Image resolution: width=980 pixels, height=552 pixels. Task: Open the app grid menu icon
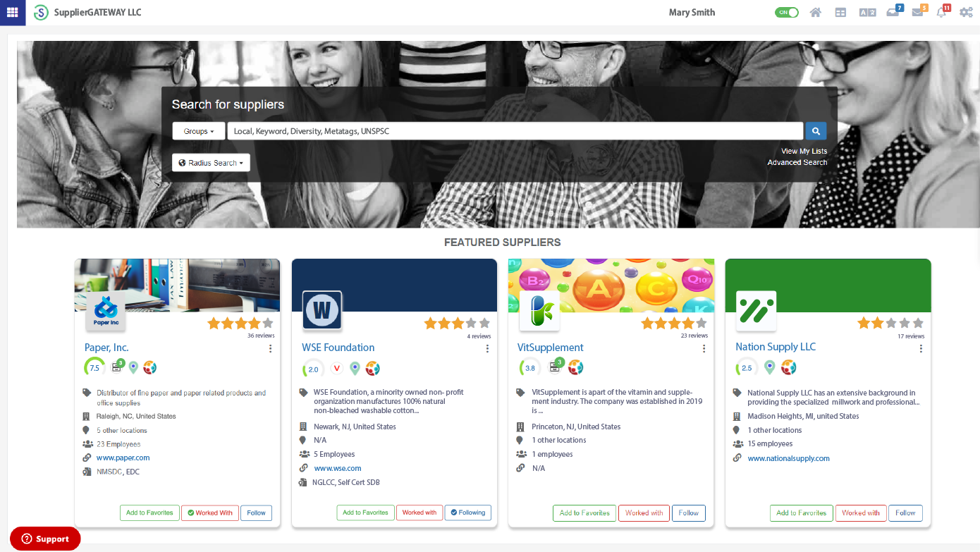13,13
